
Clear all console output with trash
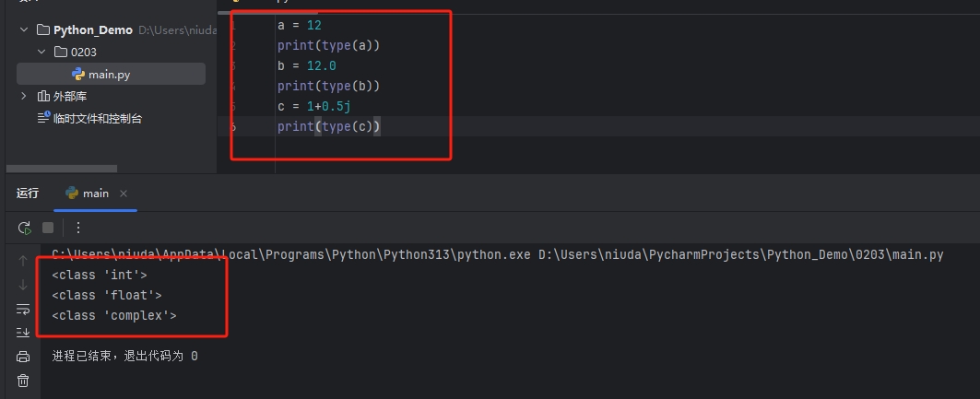[24, 381]
